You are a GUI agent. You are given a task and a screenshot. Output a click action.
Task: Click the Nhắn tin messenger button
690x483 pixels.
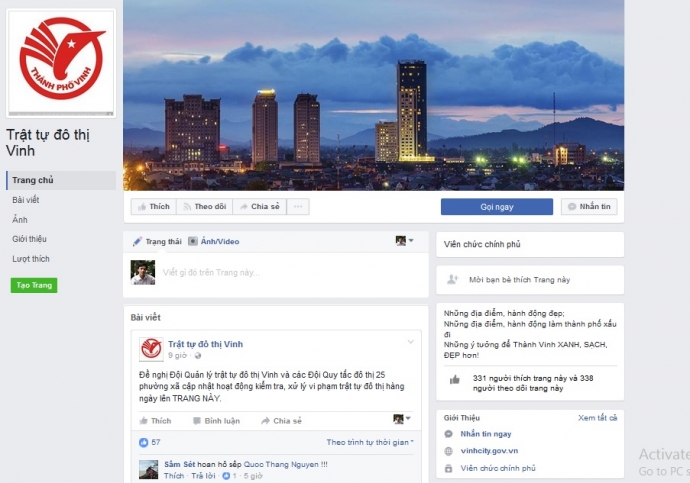coord(589,207)
